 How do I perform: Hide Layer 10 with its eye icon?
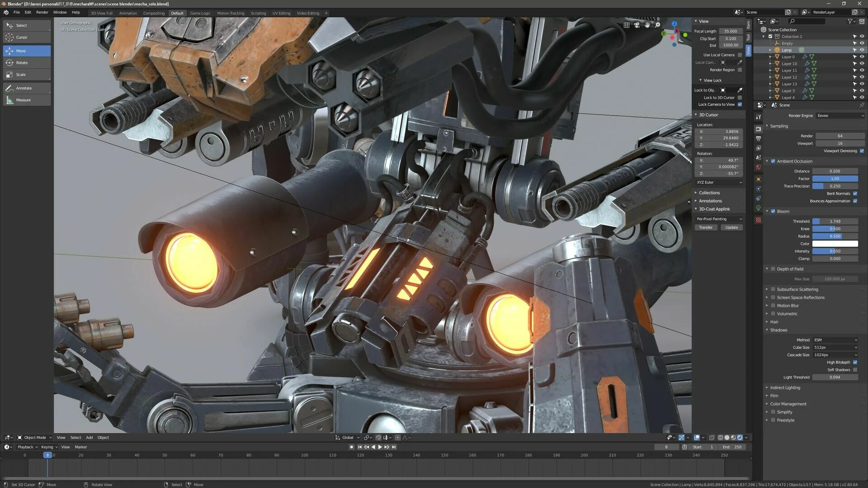pos(862,64)
